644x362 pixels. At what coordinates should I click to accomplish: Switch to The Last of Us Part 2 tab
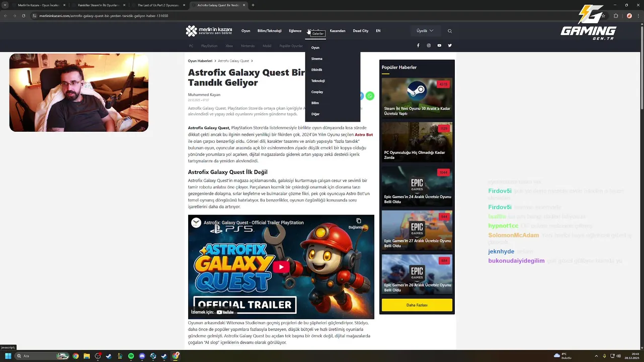(158, 5)
